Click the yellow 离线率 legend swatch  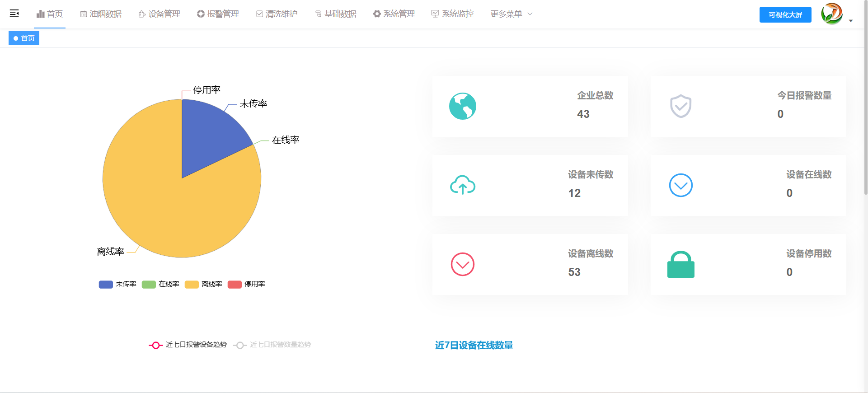coord(192,284)
